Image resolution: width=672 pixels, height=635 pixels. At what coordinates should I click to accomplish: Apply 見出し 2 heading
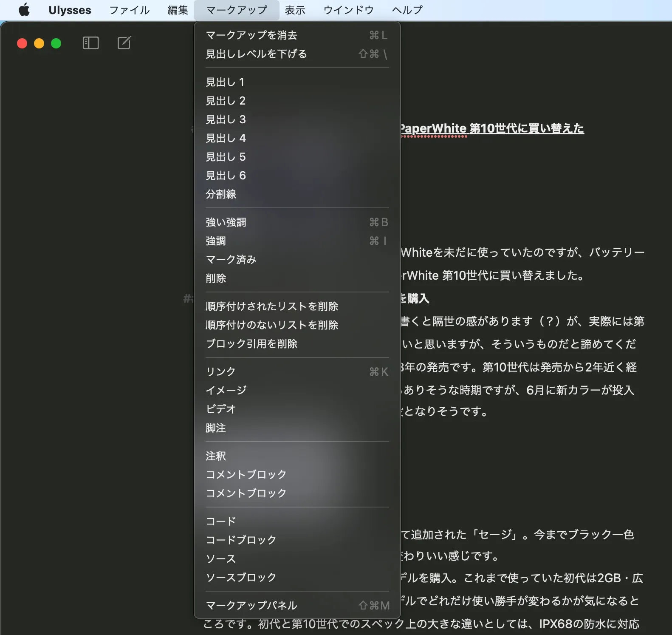click(297, 101)
